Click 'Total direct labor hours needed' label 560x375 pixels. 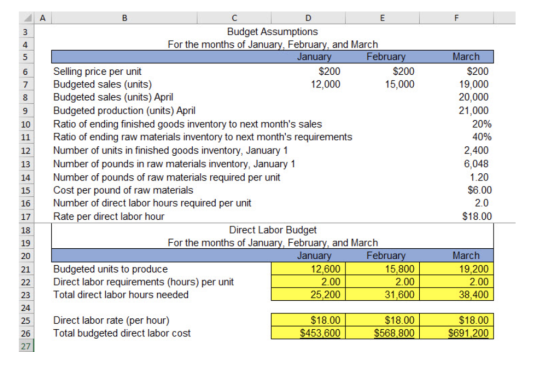121,295
